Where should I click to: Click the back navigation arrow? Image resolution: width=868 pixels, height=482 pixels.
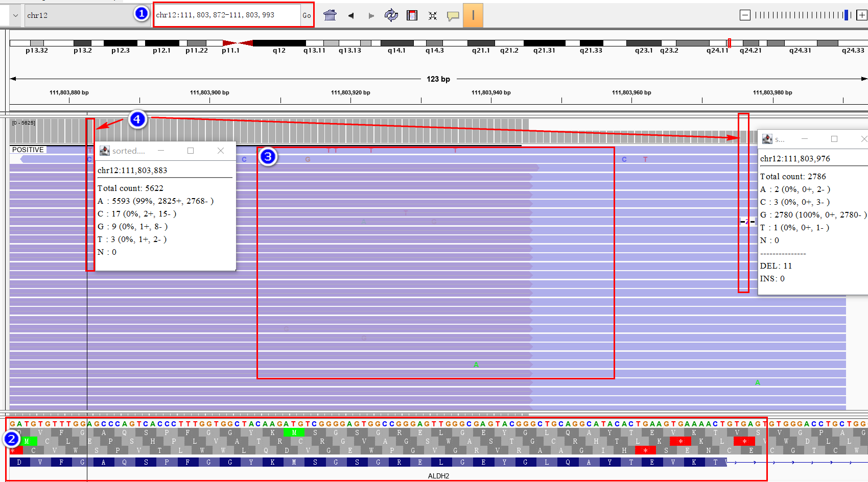pos(350,15)
